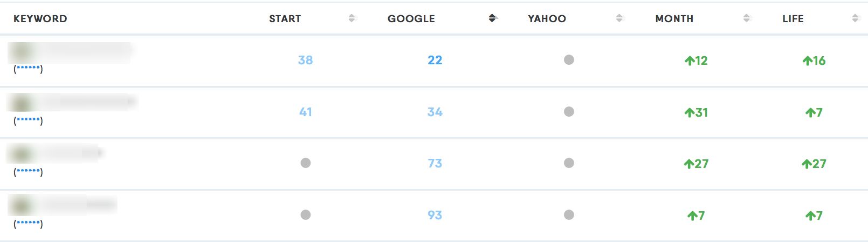Click the MONTH column header label
Image resolution: width=868 pixels, height=242 pixels.
coord(674,18)
